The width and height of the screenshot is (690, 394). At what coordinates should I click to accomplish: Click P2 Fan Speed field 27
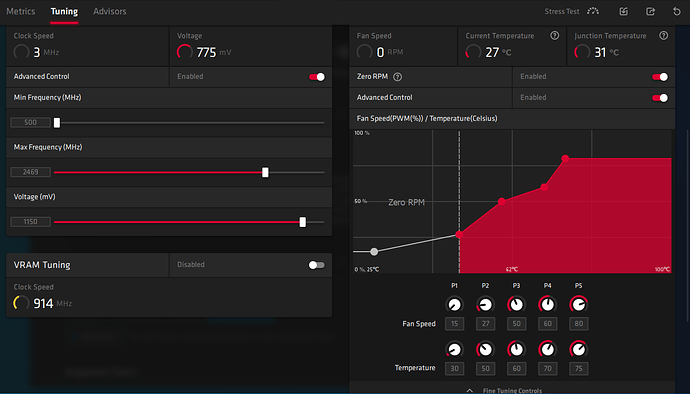[485, 324]
